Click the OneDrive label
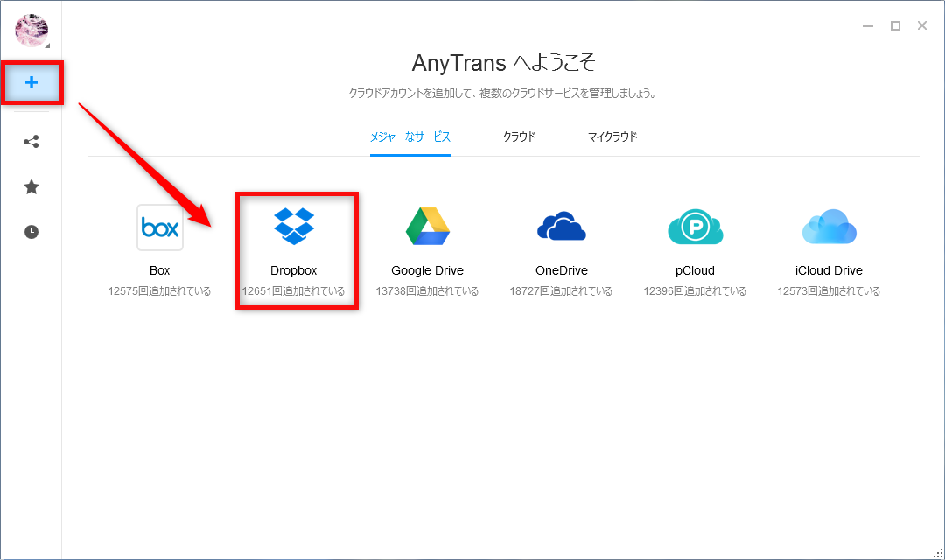Image resolution: width=945 pixels, height=560 pixels. (x=561, y=270)
